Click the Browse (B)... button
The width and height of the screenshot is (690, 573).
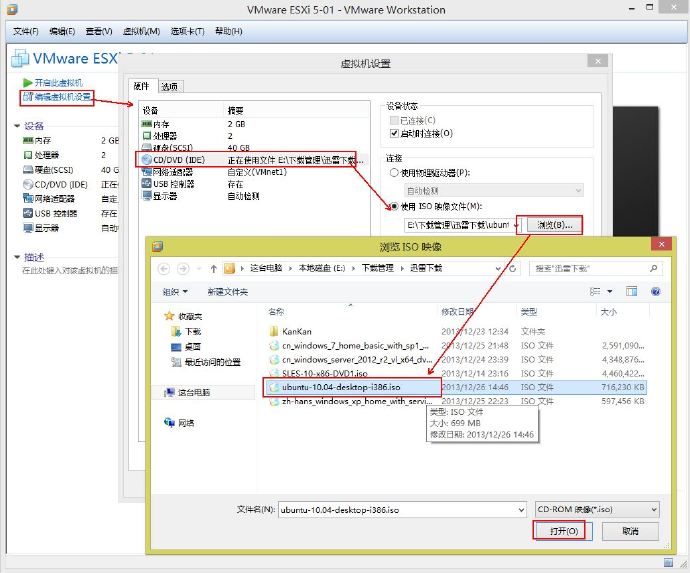pos(555,225)
